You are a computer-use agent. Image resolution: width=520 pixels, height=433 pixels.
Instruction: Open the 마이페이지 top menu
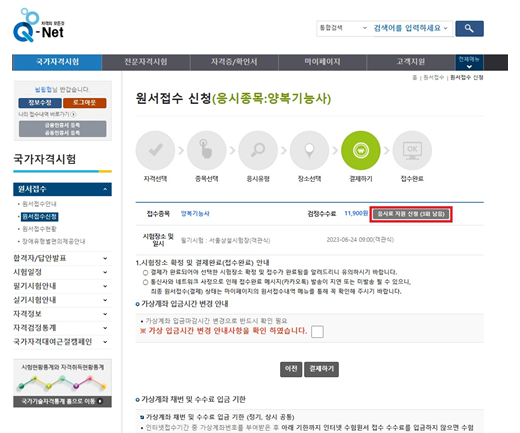(x=322, y=62)
